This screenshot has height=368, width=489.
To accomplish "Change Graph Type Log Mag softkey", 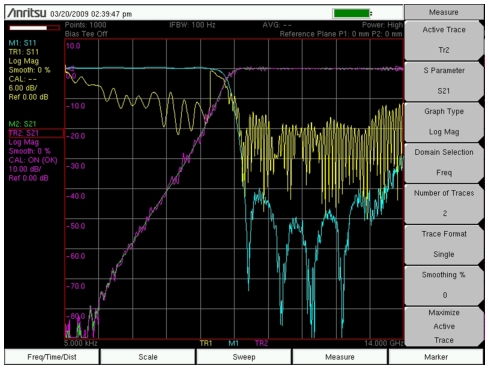I will tap(444, 122).
